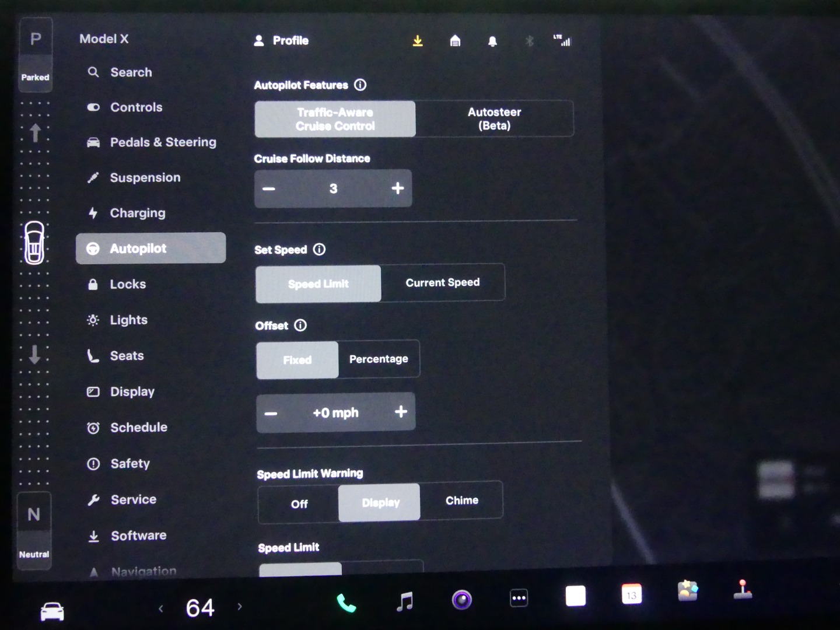The image size is (840, 630).
Task: Turn Speed Limit Warning Off
Action: coord(299,504)
